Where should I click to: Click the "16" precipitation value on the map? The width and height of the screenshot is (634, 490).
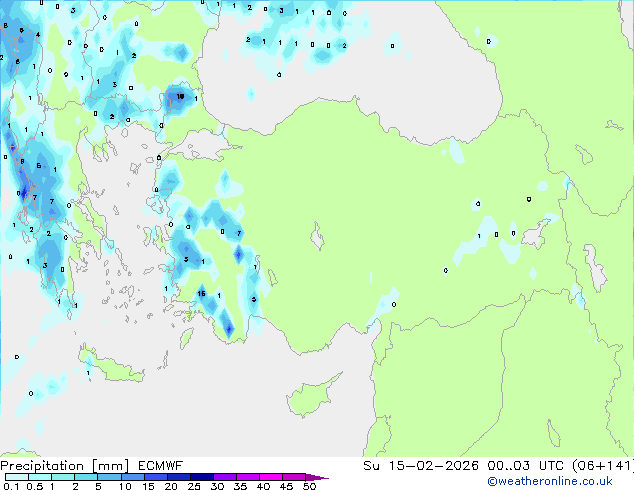pyautogui.click(x=201, y=294)
